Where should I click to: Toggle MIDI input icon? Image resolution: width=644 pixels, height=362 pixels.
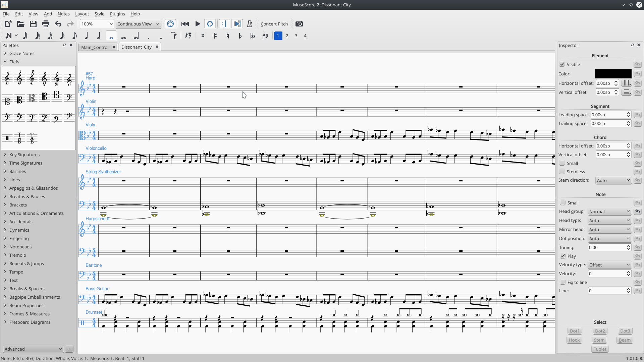pos(170,24)
